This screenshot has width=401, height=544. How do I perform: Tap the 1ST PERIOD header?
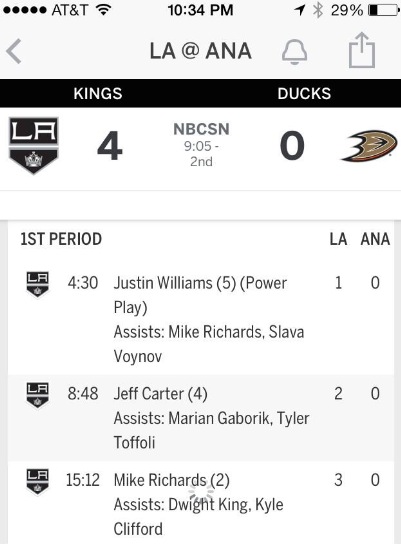click(x=61, y=239)
